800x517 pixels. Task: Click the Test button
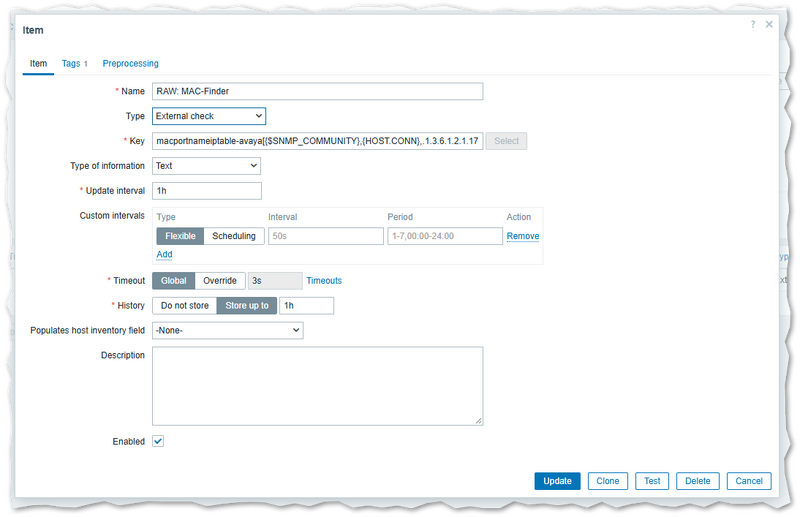pyautogui.click(x=652, y=481)
